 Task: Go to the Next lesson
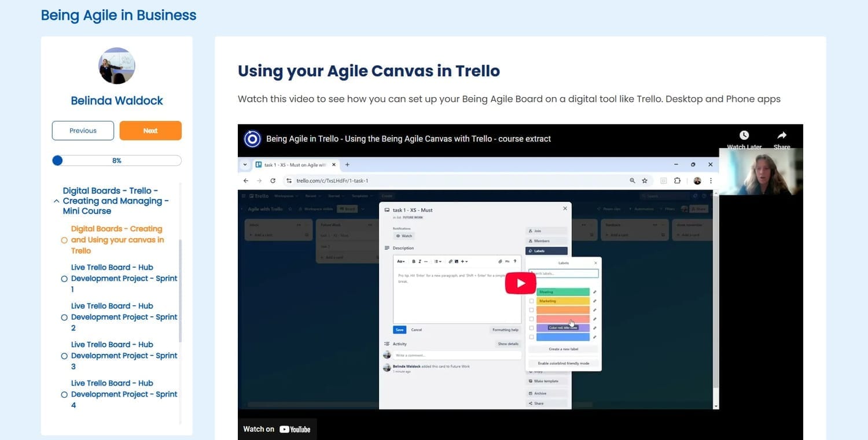click(x=150, y=131)
